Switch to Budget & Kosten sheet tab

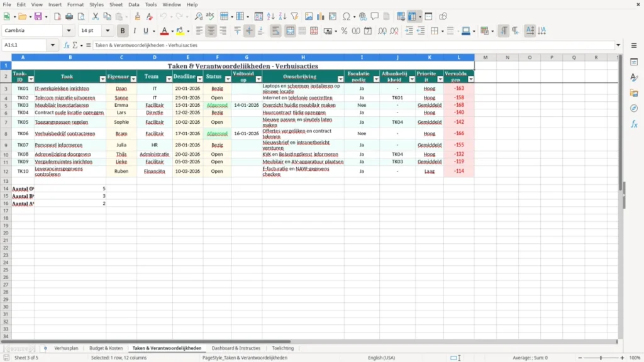pos(106,348)
